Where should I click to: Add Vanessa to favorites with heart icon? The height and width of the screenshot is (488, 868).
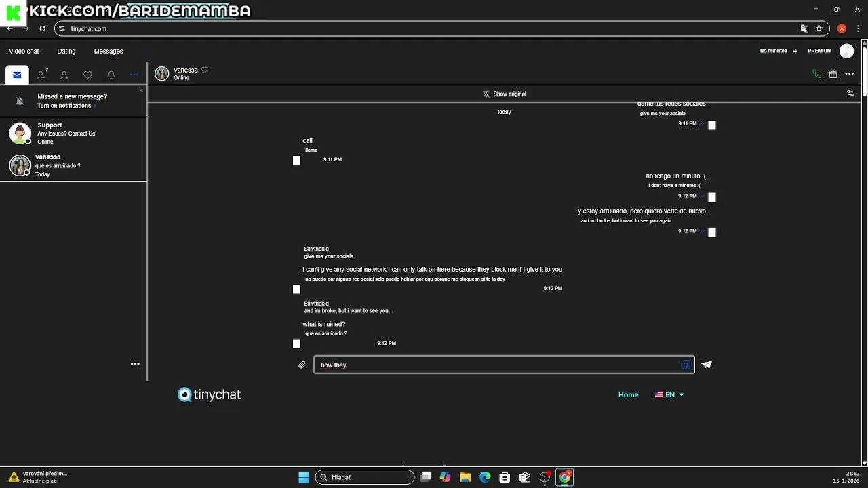[205, 70]
